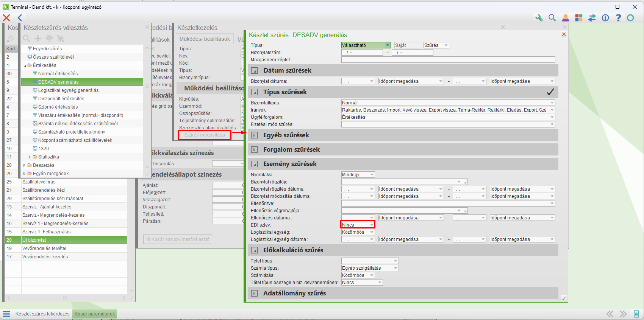Expand the Egyéb szűrések section
The height and width of the screenshot is (320, 644).
pos(255,135)
